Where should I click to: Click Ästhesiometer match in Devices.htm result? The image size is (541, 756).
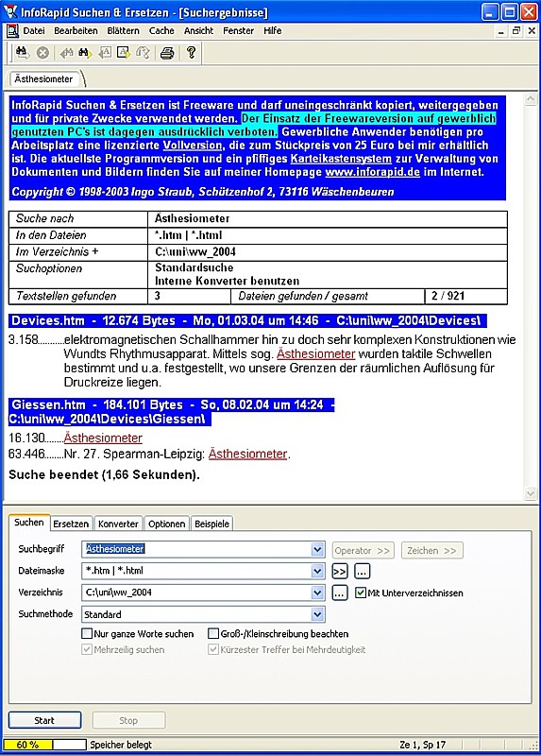[316, 353]
